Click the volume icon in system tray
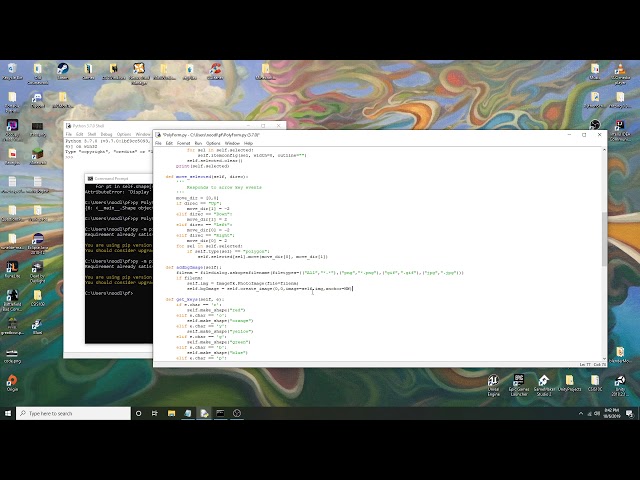The image size is (640, 480). tap(597, 413)
